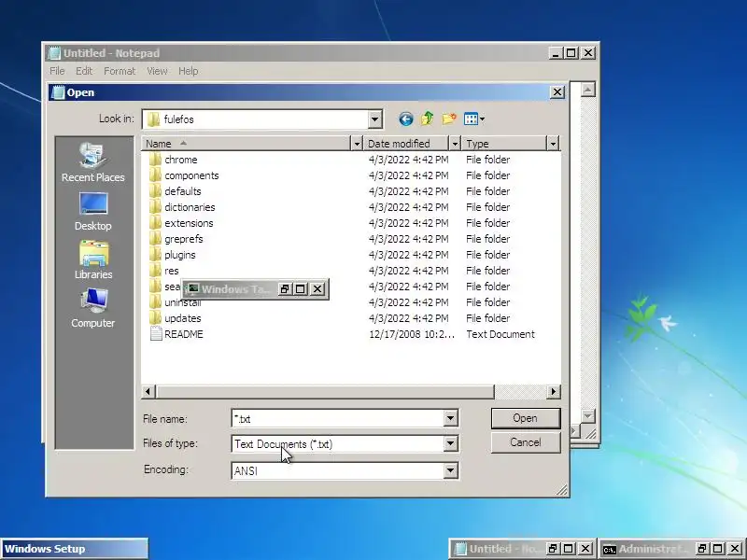Image resolution: width=747 pixels, height=560 pixels.
Task: Sort by the Name column header
Action: coord(246,144)
